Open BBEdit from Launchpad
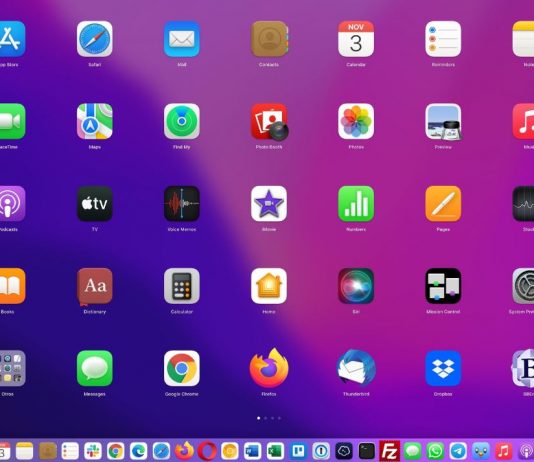 (523, 368)
